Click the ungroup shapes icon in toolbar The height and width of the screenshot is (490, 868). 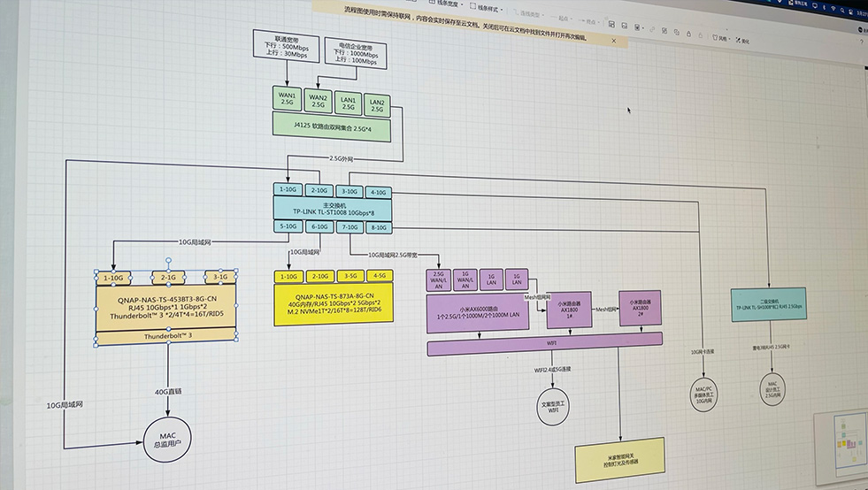tap(677, 32)
